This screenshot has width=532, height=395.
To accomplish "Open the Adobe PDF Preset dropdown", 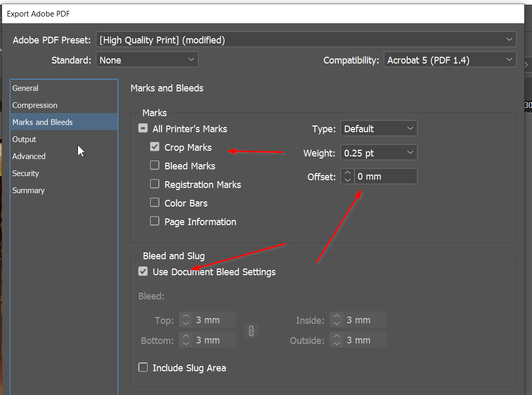I will [x=306, y=40].
